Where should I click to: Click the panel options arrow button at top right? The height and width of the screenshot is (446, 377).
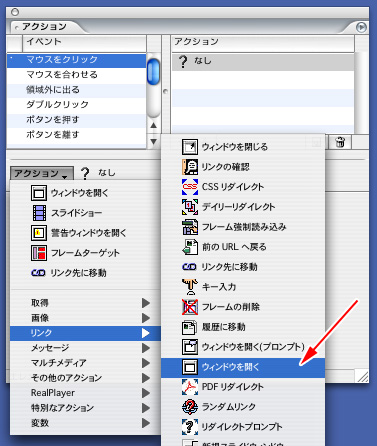[361, 27]
